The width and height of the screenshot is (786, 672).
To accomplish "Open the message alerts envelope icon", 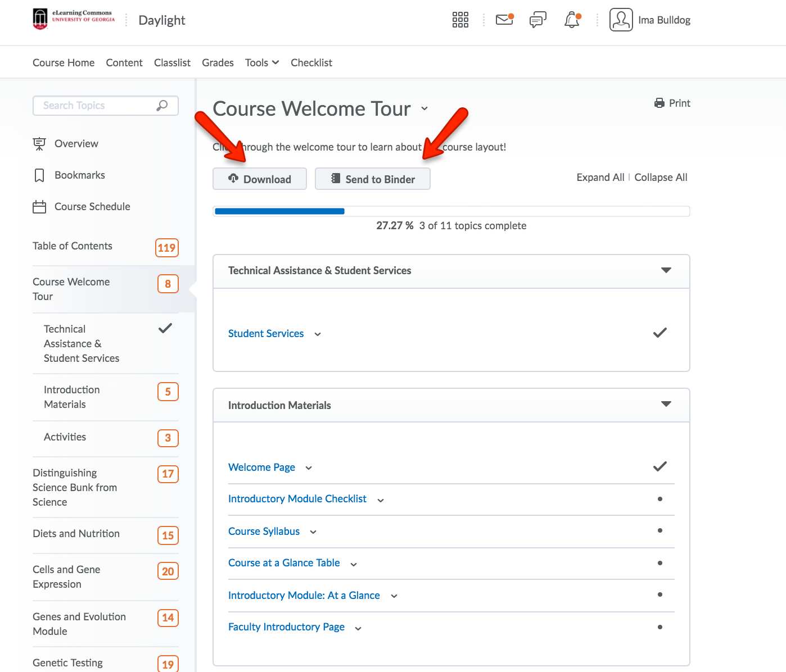I will coord(504,20).
